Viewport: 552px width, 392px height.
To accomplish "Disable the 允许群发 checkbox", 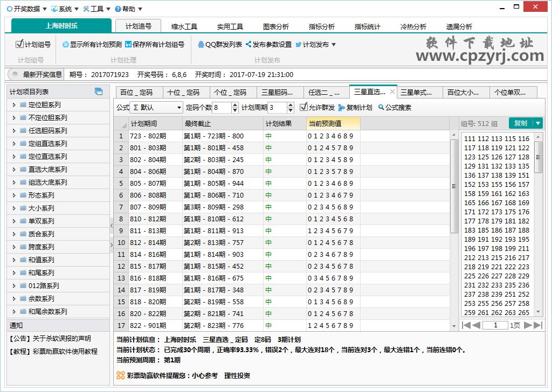I will point(303,108).
